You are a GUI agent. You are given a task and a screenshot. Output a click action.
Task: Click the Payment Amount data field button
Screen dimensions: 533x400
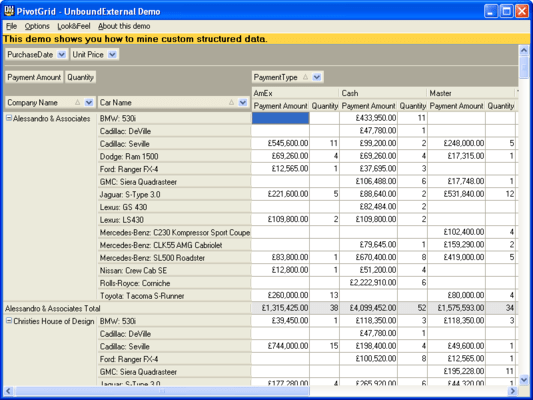click(x=34, y=77)
